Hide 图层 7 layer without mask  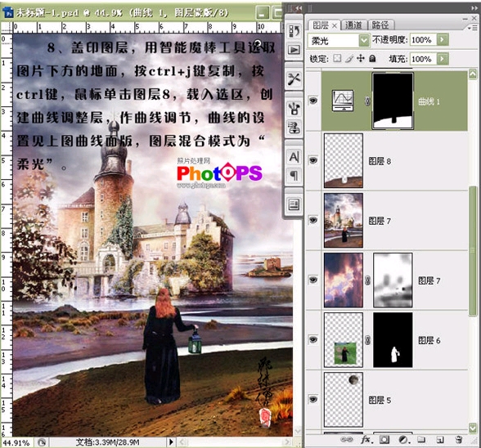click(312, 220)
